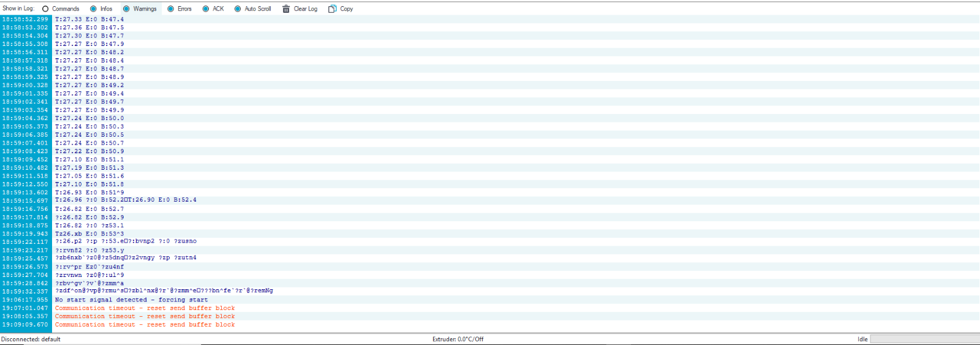Click the Idle status label

click(x=862, y=339)
